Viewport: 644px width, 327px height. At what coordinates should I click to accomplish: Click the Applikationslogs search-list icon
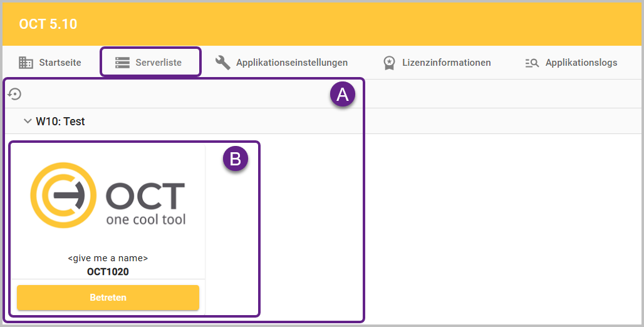click(532, 63)
